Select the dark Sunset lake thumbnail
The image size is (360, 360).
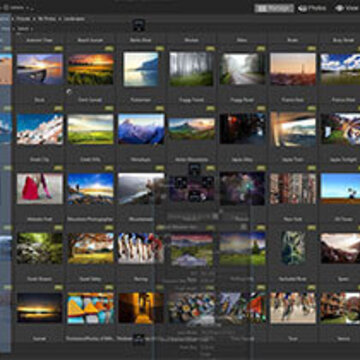[40, 308]
